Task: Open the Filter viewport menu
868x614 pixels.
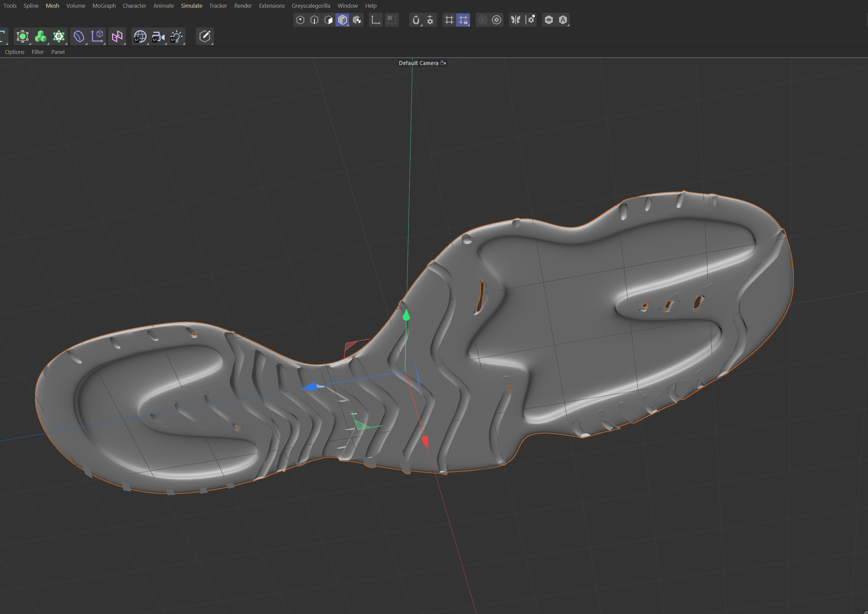Action: click(x=38, y=52)
